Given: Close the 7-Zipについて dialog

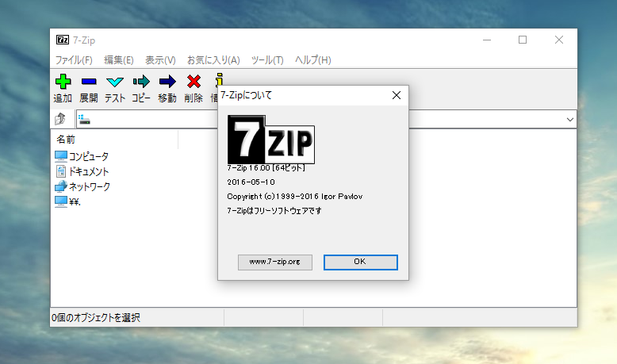Looking at the screenshot, I should [397, 95].
